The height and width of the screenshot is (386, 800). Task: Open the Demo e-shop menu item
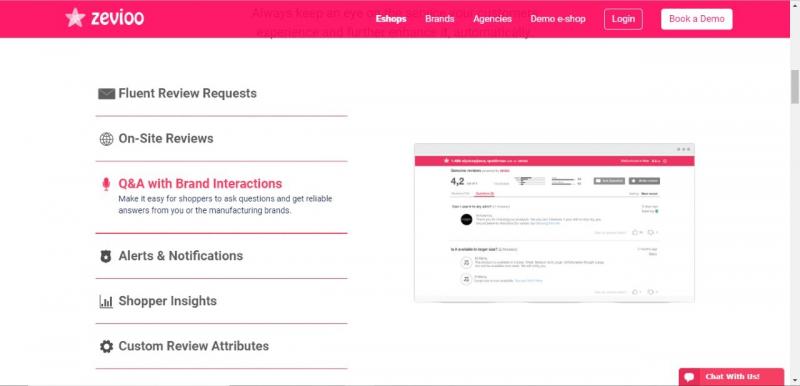[x=558, y=19]
